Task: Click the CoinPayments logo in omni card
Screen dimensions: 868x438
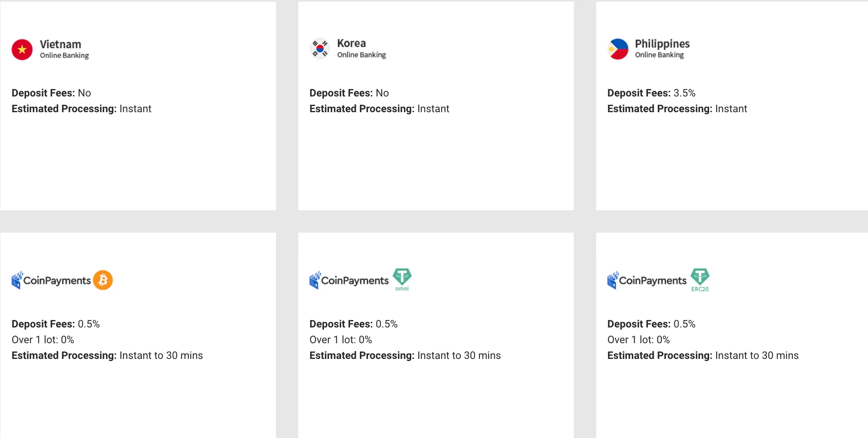Action: tap(349, 280)
